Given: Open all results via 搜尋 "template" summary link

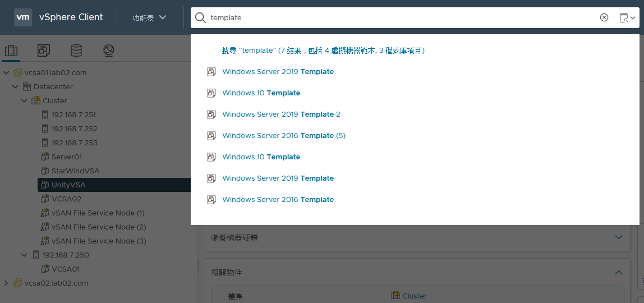Looking at the screenshot, I should point(323,50).
